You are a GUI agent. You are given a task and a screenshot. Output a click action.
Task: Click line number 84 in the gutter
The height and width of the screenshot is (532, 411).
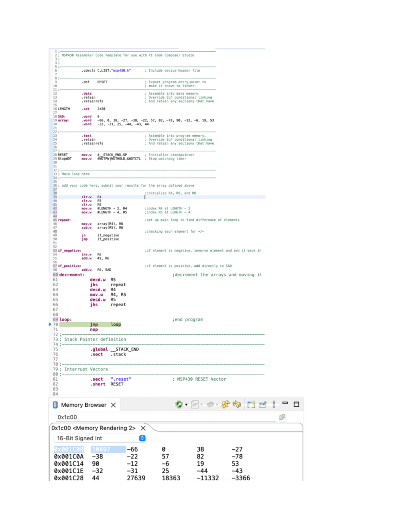(55, 394)
